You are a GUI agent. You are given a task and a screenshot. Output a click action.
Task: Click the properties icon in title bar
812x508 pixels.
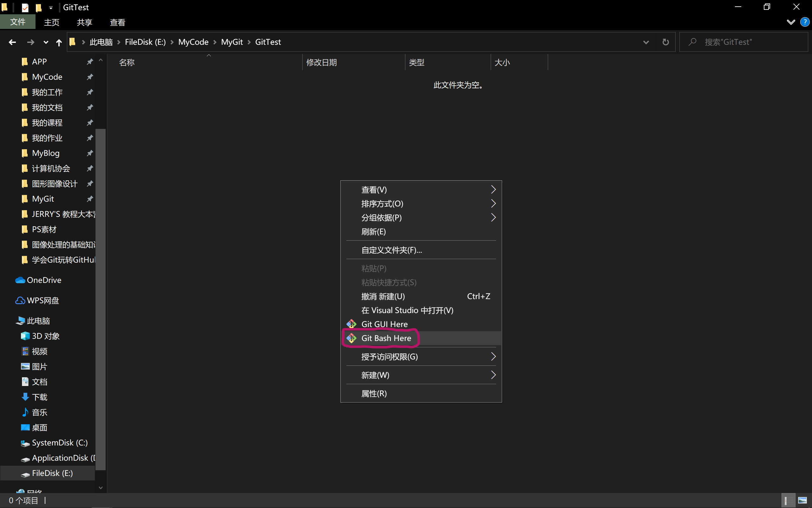pos(25,7)
